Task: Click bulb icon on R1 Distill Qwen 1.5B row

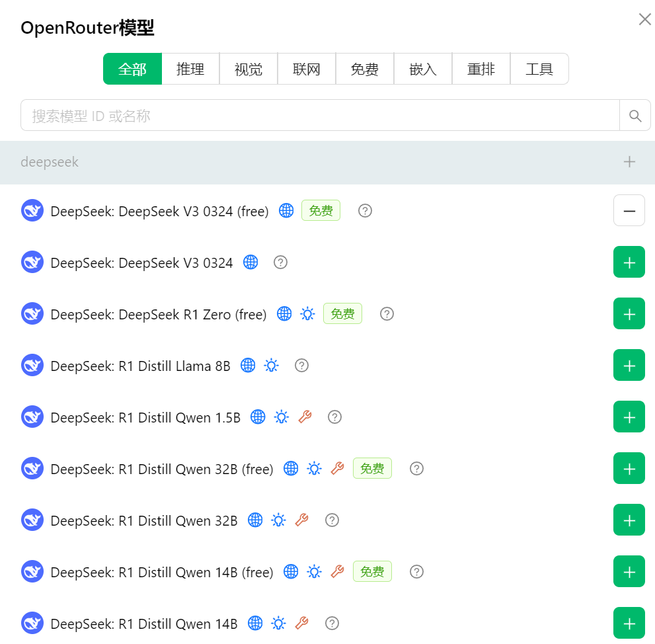Action: click(282, 417)
